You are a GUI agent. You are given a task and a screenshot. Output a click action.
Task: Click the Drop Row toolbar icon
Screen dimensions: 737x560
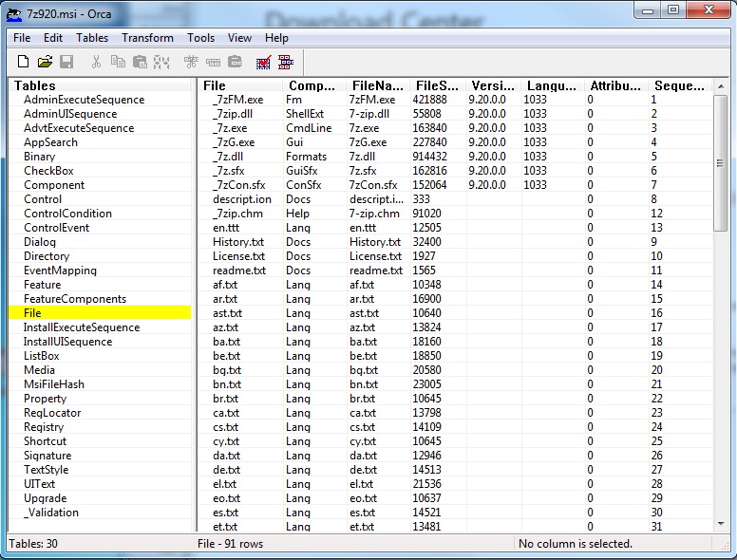[235, 62]
